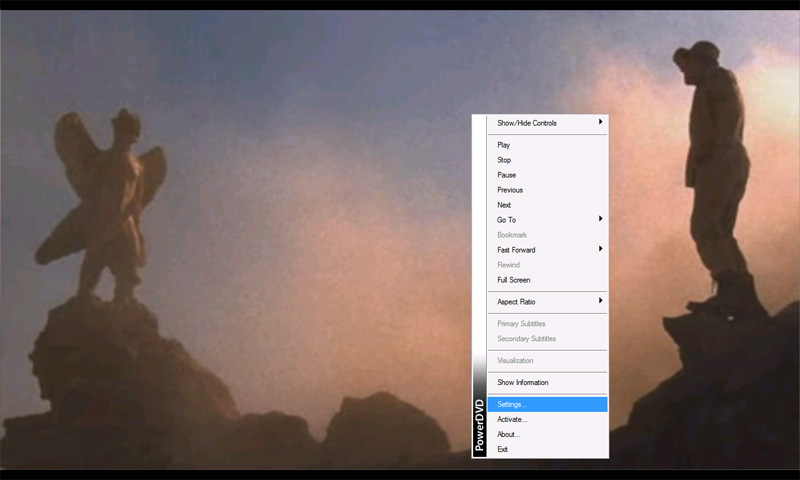Screen dimensions: 800x480
Task: Click the Secondary Subtitles entry
Action: click(547, 339)
